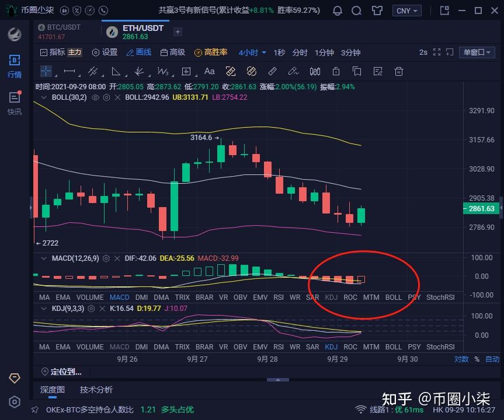Open the 快讯 news sidebar item
The height and width of the screenshot is (420, 504).
coord(15,103)
